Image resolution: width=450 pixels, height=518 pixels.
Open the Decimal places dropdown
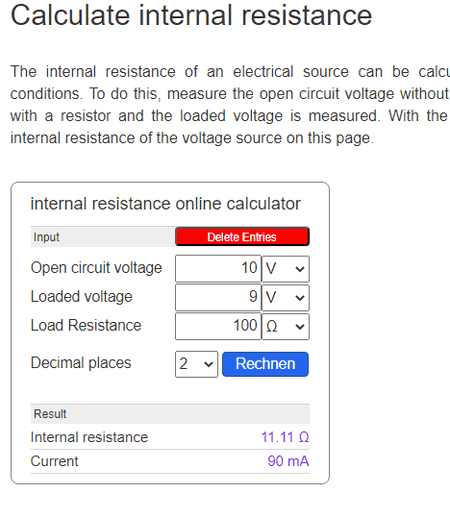click(196, 364)
